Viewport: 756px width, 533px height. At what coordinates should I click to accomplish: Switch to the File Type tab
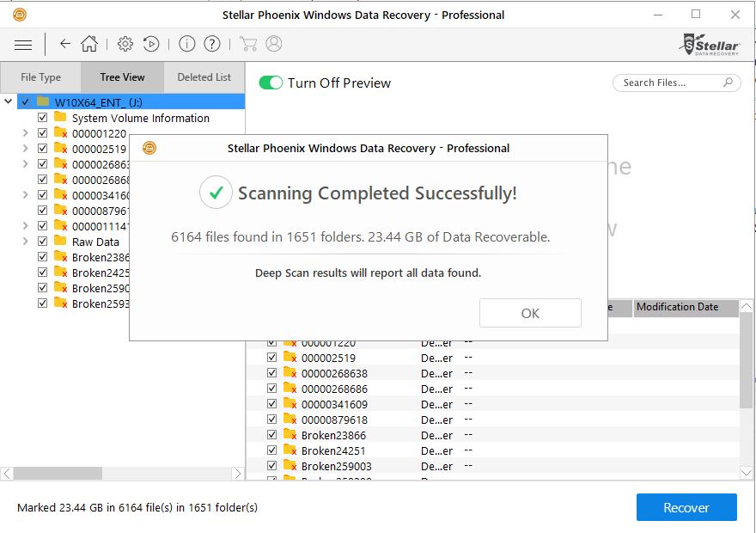click(40, 77)
